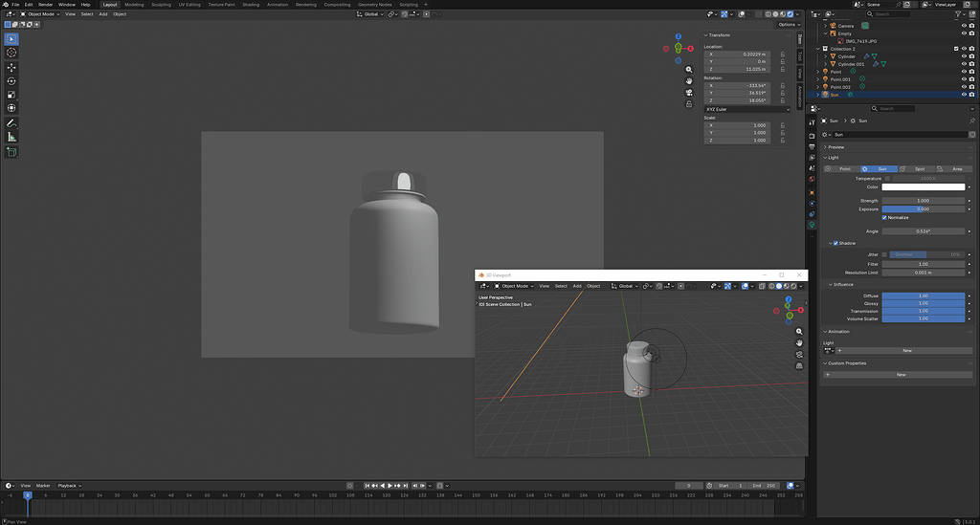The height and width of the screenshot is (525, 980).
Task: Open the Object Mode dropdown in main viewport
Action: click(40, 13)
